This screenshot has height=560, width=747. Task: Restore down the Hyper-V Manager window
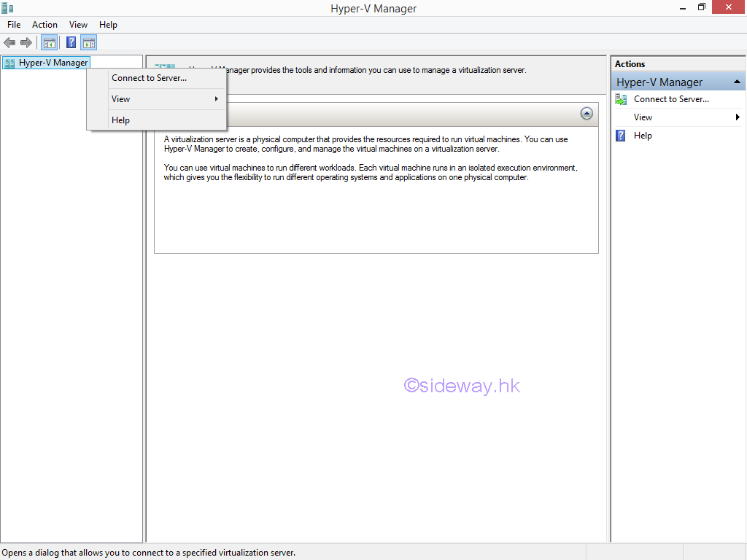pyautogui.click(x=701, y=7)
